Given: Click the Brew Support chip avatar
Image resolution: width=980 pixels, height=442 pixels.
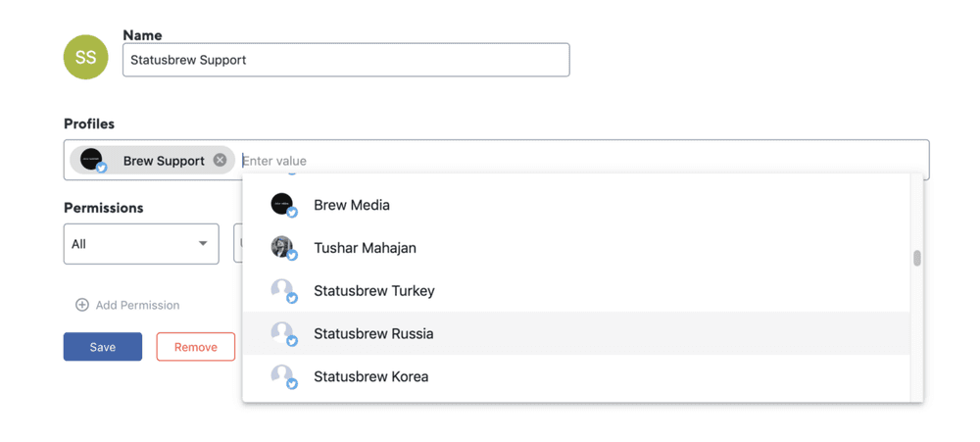Looking at the screenshot, I should (x=92, y=160).
